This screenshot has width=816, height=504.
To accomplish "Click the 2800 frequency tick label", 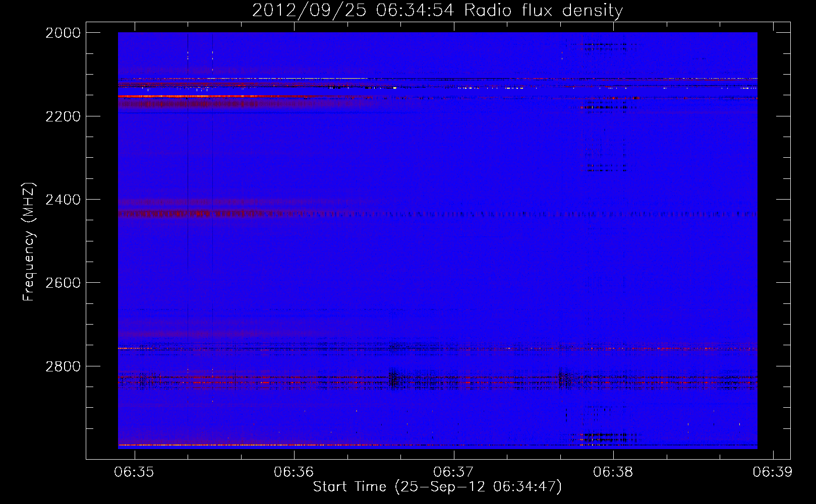I will pos(63,366).
